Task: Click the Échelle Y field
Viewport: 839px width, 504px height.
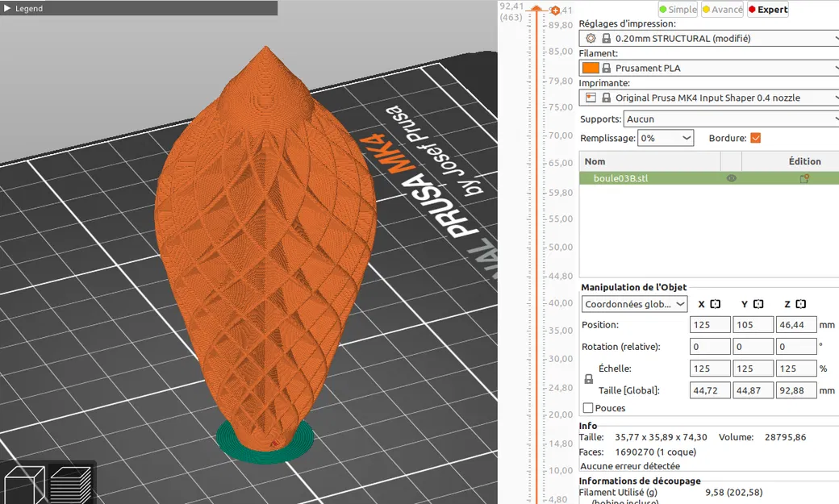Action: click(x=753, y=369)
